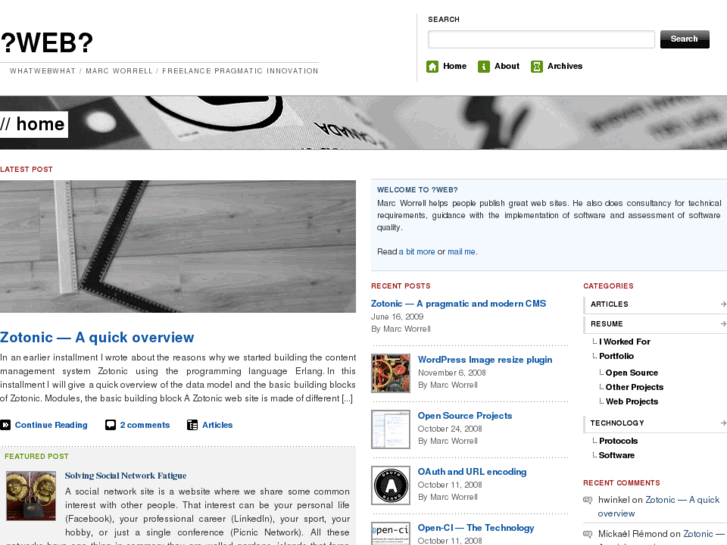Click the black Search button
The height and width of the screenshot is (545, 727).
pos(684,39)
